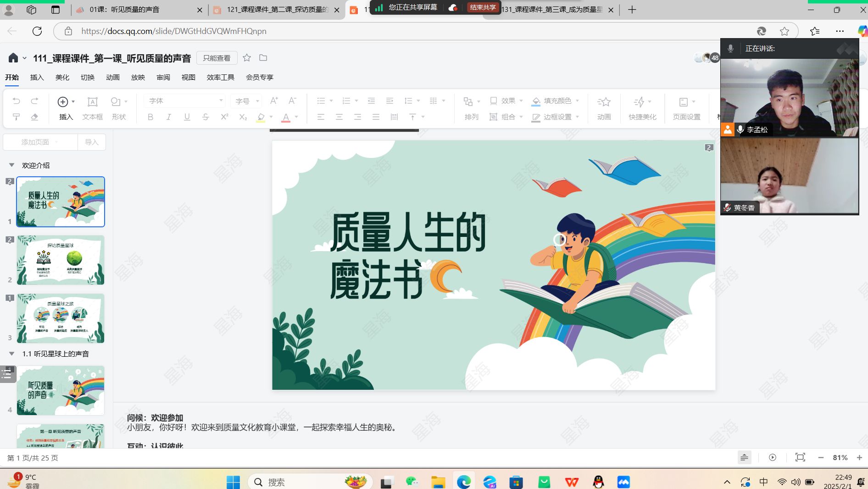Open the 插入 menu tab

pyautogui.click(x=37, y=77)
